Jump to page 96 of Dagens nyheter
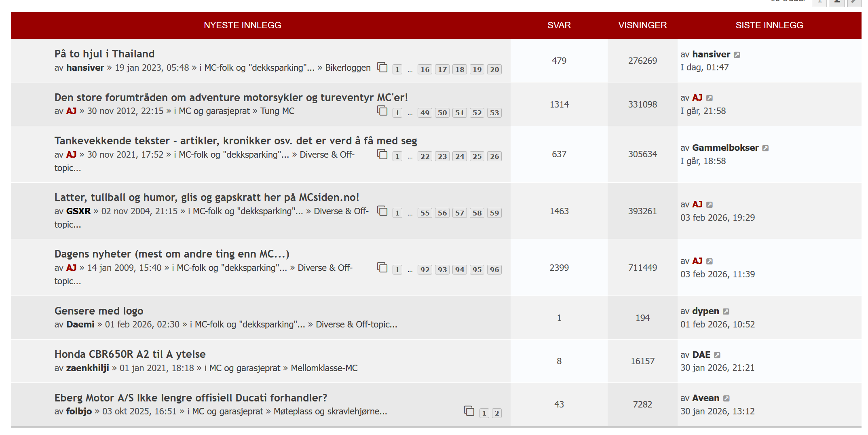The height and width of the screenshot is (435, 868). coord(494,270)
